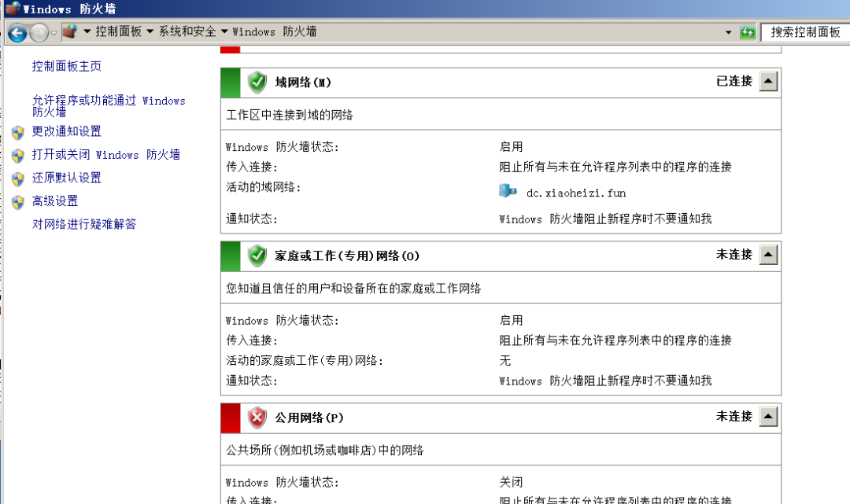Click 您知道且信任的用户和设备所在的家庭或工作网络 description
This screenshot has height=504, width=850.
(353, 288)
